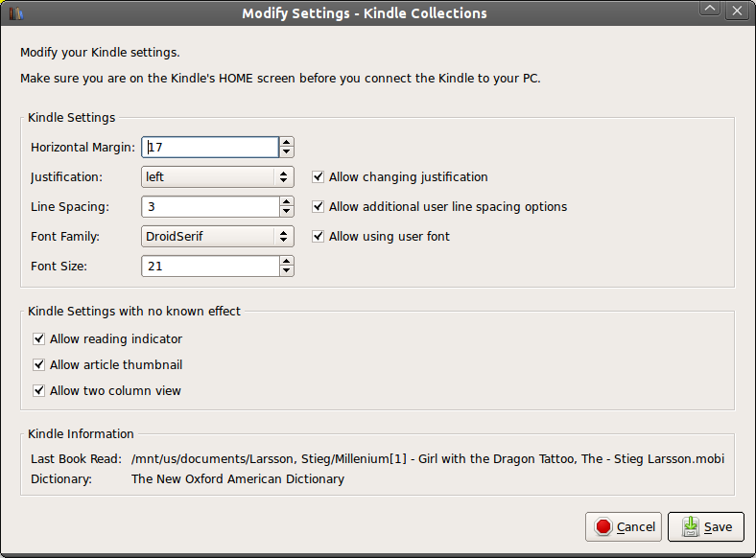Uncheck Allow using user font
756x558 pixels.
tap(319, 237)
